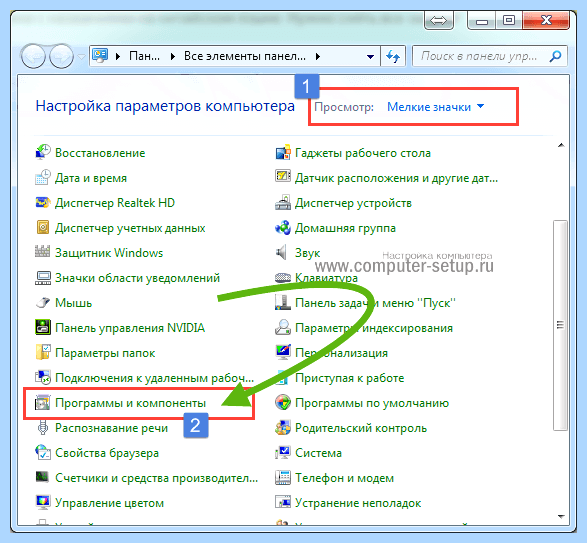
Task: Click the Родительский контроль icon
Action: (x=283, y=428)
